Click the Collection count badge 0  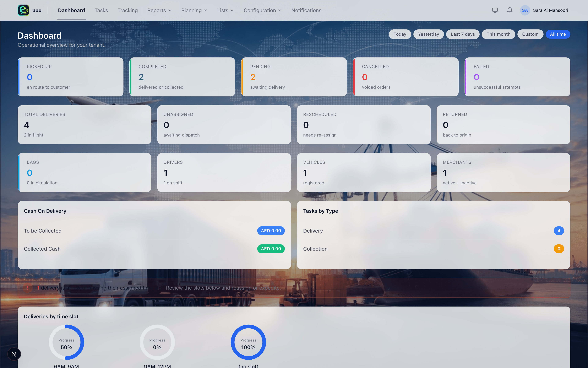[559, 249]
